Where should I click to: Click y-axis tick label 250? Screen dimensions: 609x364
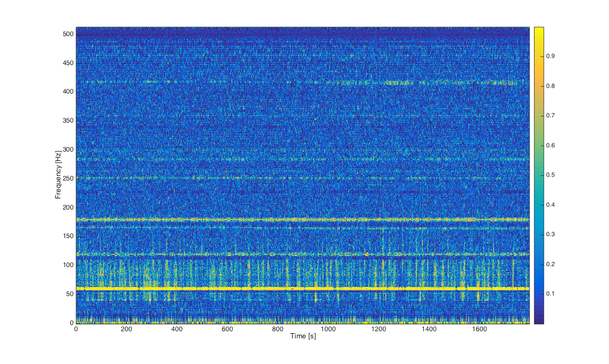click(69, 179)
